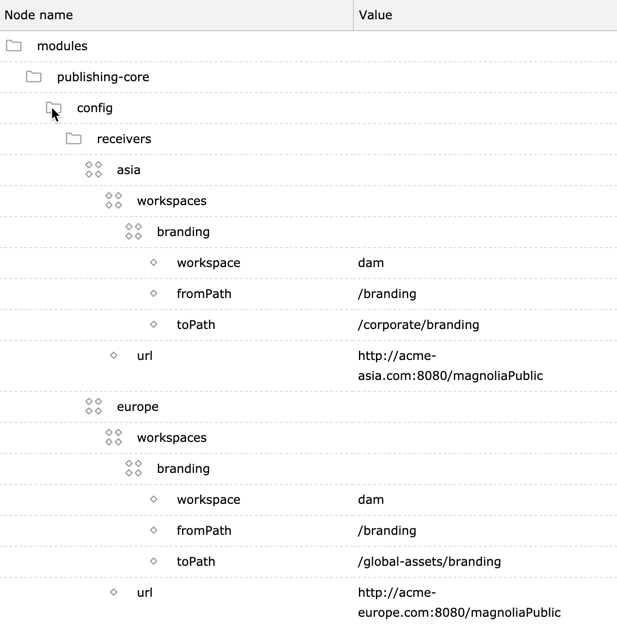
Task: Click the asia content node icon
Action: (94, 170)
